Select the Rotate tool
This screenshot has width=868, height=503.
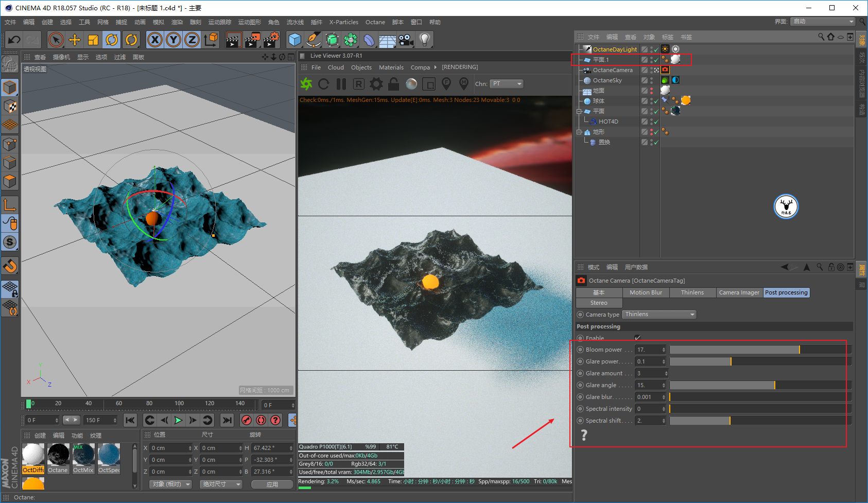112,40
